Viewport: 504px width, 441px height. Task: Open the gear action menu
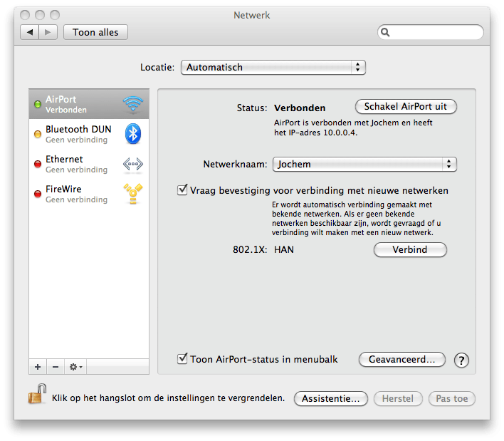(x=75, y=367)
